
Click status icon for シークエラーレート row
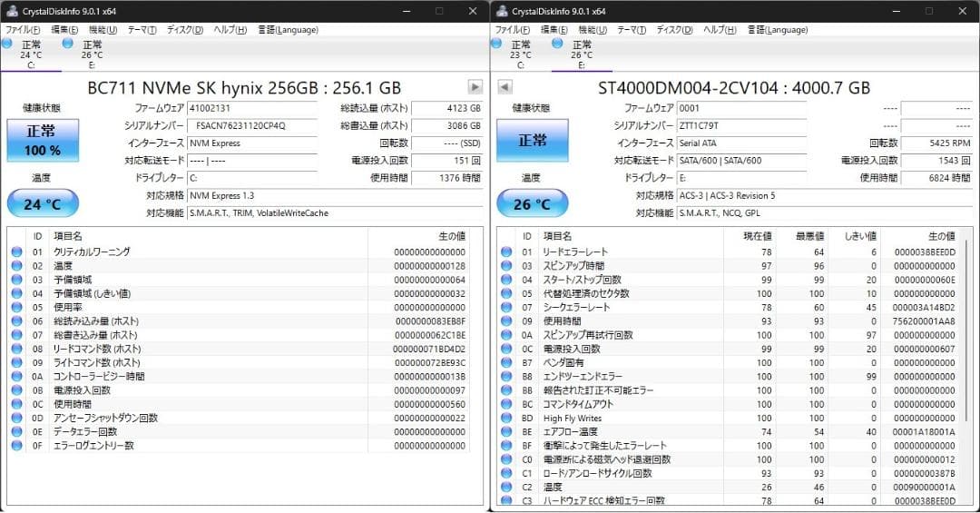(x=506, y=307)
